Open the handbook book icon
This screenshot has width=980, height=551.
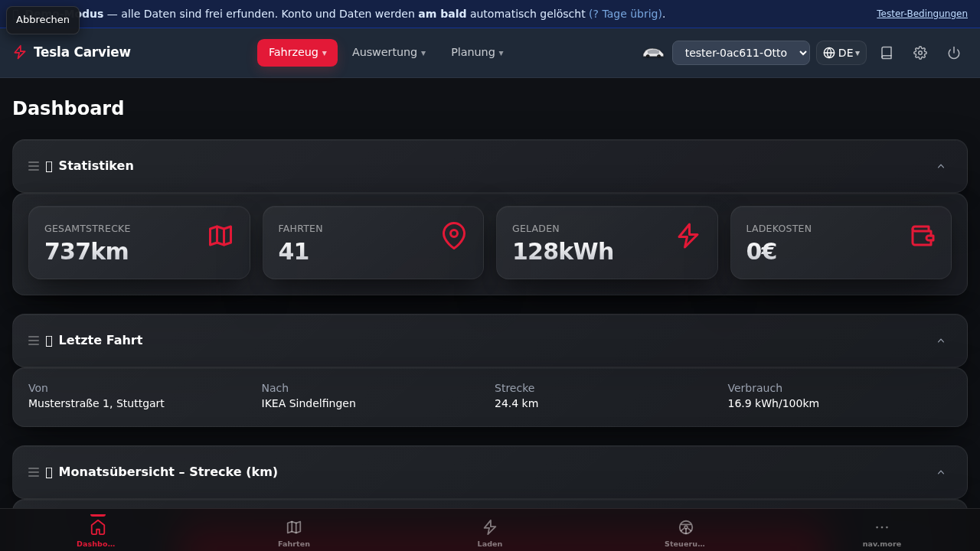887,53
